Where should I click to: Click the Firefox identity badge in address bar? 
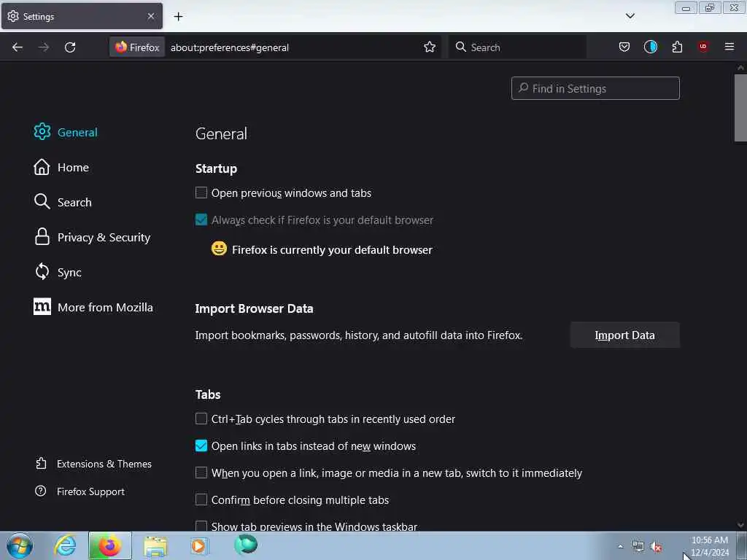(137, 47)
